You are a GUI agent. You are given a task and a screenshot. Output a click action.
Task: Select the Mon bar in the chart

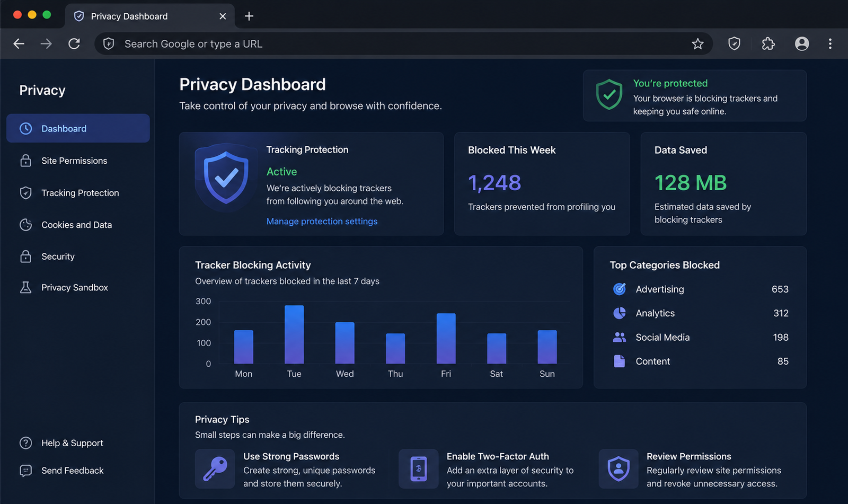(244, 347)
